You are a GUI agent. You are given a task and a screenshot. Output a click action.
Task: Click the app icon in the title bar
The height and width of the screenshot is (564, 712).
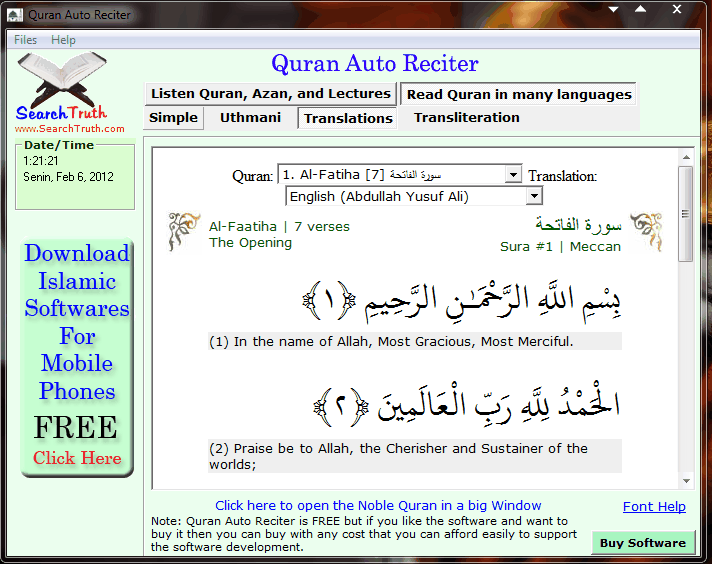pos(15,15)
